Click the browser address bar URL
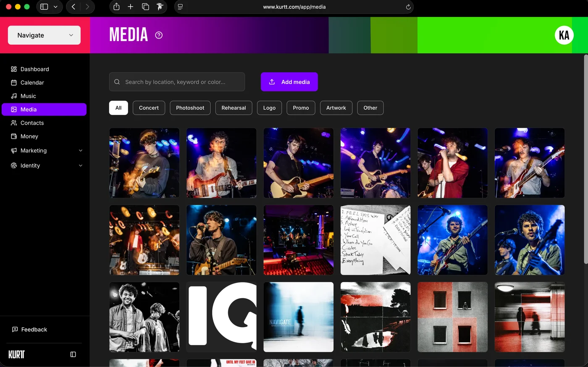 [x=294, y=7]
